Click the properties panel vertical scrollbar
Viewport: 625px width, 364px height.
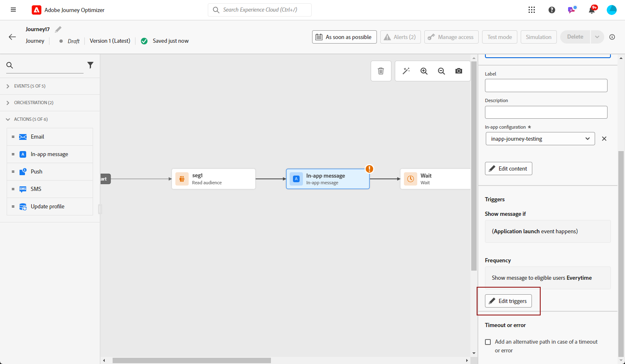[621, 253]
